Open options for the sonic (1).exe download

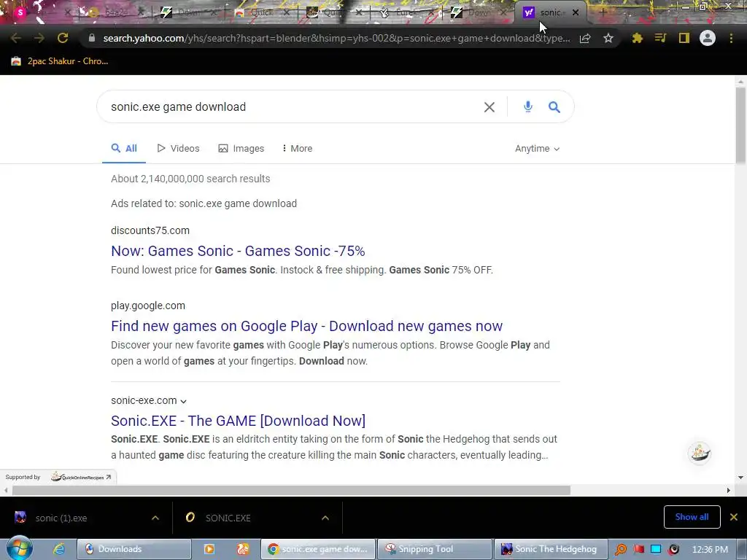coord(155,518)
